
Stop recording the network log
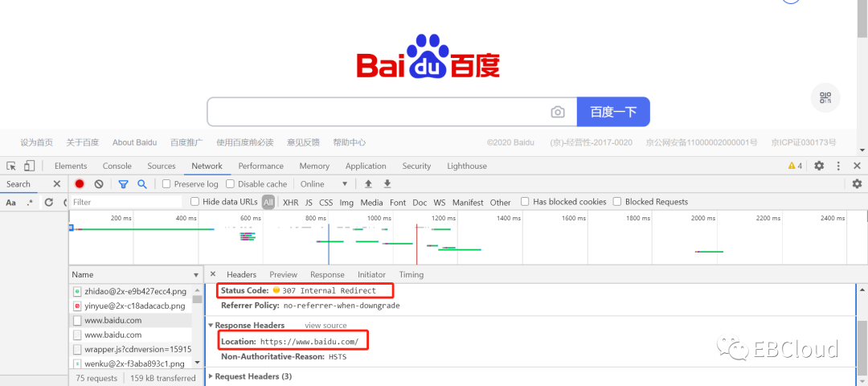pos(80,184)
